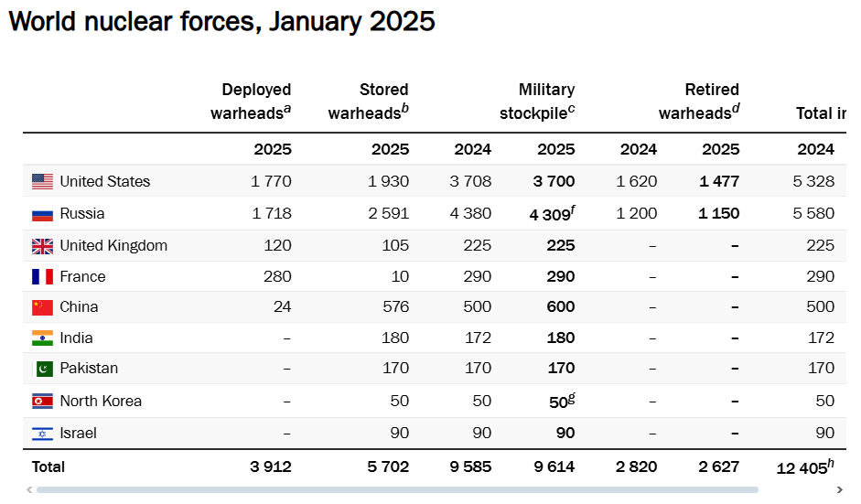Open footnote b on Stored warheads

[x=405, y=109]
